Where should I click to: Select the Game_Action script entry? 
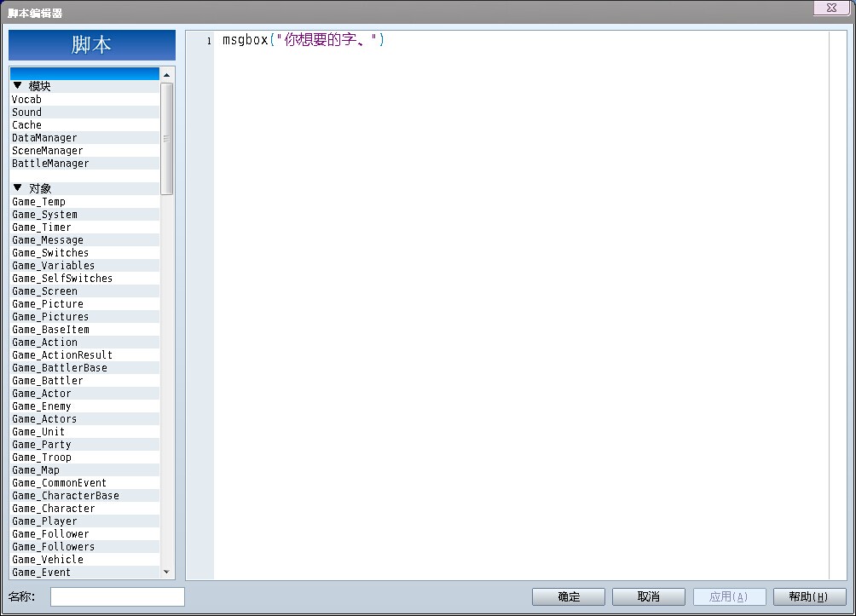pos(84,343)
